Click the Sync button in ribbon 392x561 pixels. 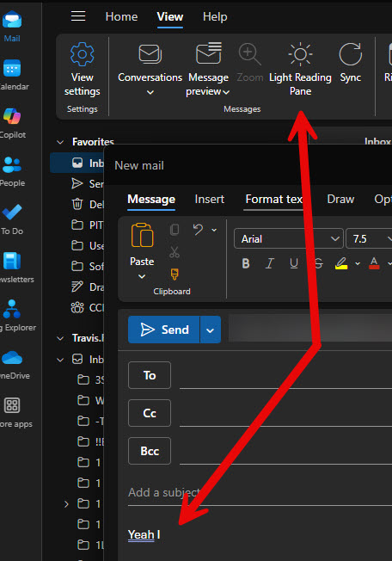[350, 63]
